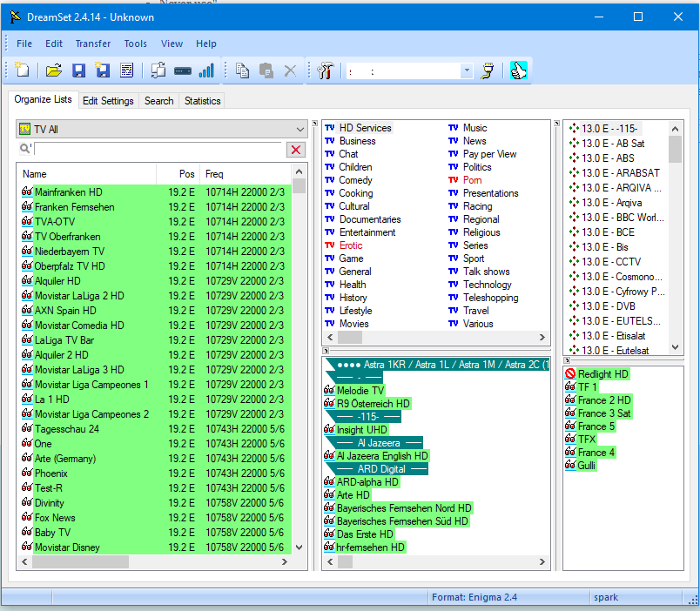Screen dimensions: 700x611
Task: Select Movistar Disney channel row
Action: tap(154, 547)
